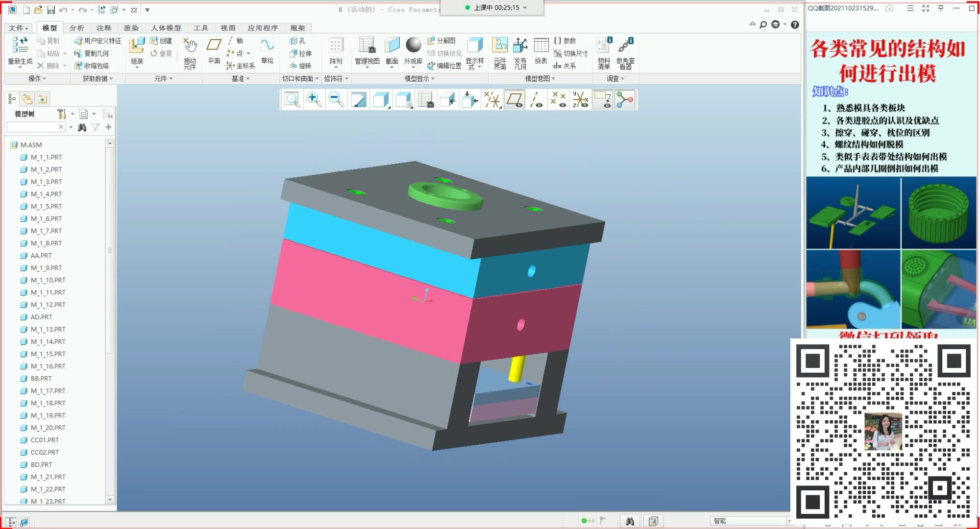Open the File (文件) menu dropdown
Image resolution: width=980 pixels, height=529 pixels.
19,28
